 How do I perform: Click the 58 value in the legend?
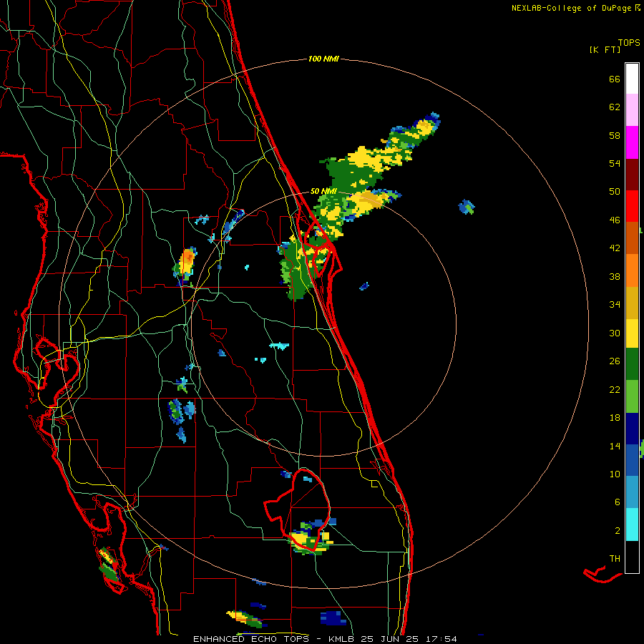[x=615, y=135]
